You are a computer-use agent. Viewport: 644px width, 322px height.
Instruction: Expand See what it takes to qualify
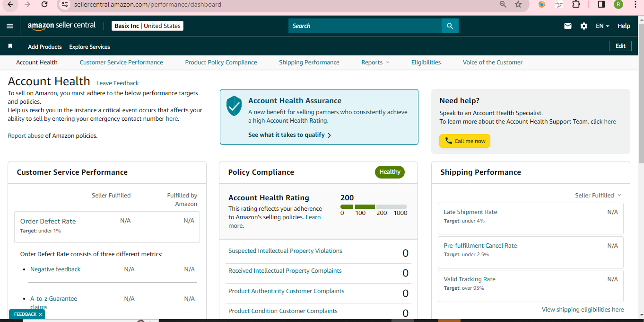(289, 135)
